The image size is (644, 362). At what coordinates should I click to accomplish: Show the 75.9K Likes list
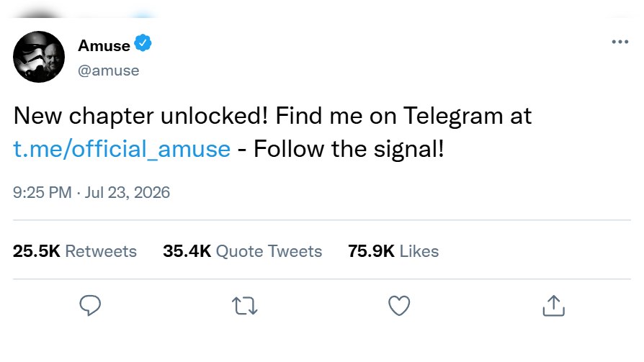393,251
